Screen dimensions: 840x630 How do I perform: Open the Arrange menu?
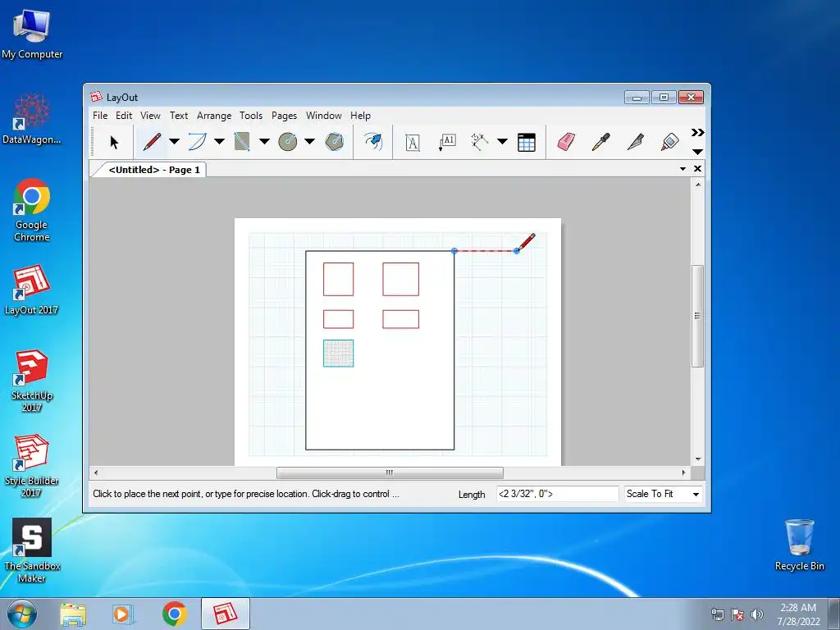214,116
